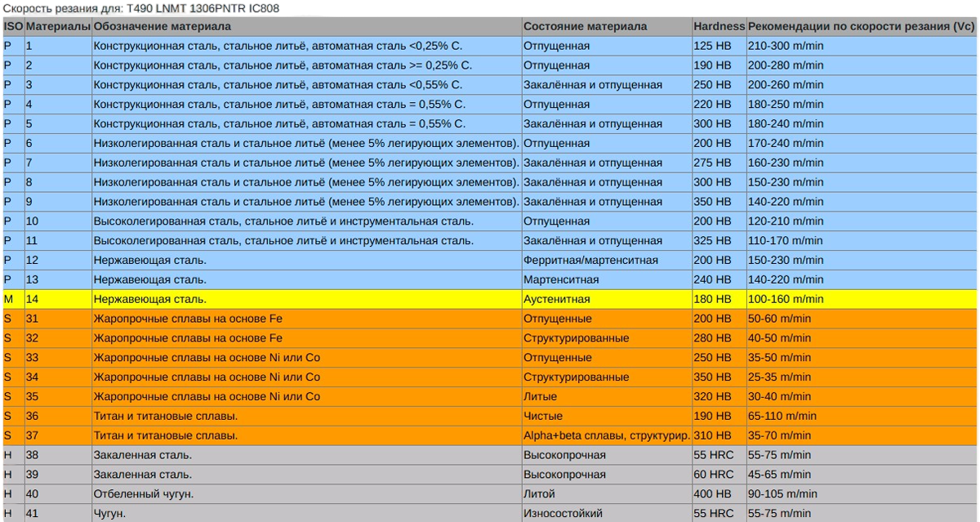
Task: Click the 'Обозначение материала' column header
Action: point(306,26)
